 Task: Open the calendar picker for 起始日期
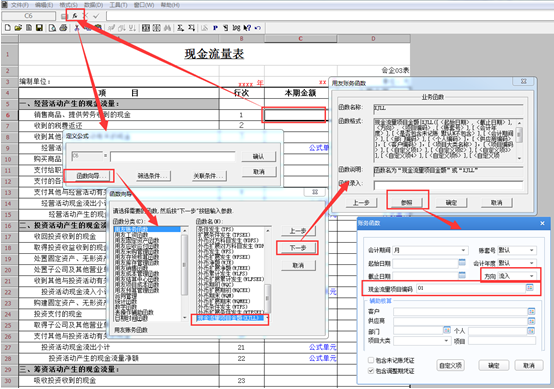pyautogui.click(x=462, y=263)
